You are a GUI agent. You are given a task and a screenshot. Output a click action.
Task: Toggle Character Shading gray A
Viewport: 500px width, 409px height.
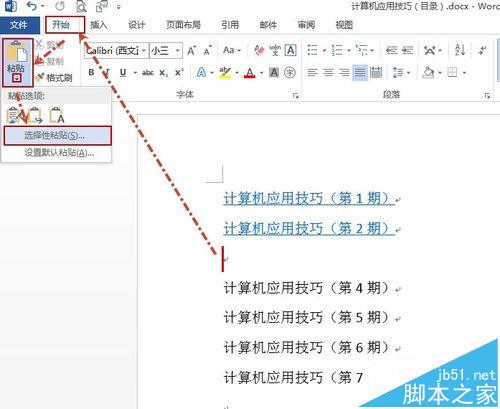274,72
